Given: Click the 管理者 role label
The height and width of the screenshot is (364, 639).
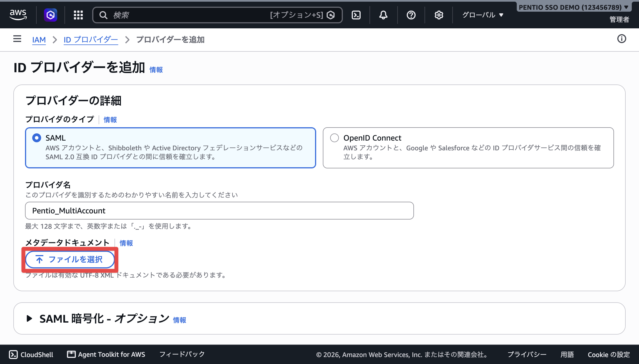Looking at the screenshot, I should [620, 19].
